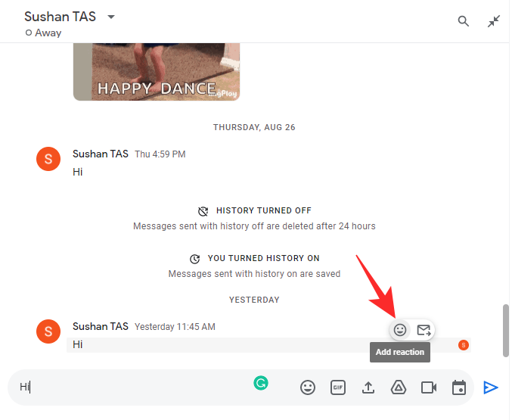This screenshot has height=420, width=512.
Task: Open the Sushan TAS conversation options dropdown arrow
Action: click(111, 17)
